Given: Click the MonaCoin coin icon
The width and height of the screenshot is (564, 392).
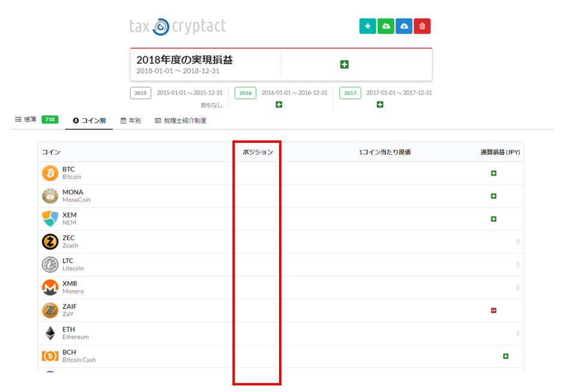Looking at the screenshot, I should (50, 196).
